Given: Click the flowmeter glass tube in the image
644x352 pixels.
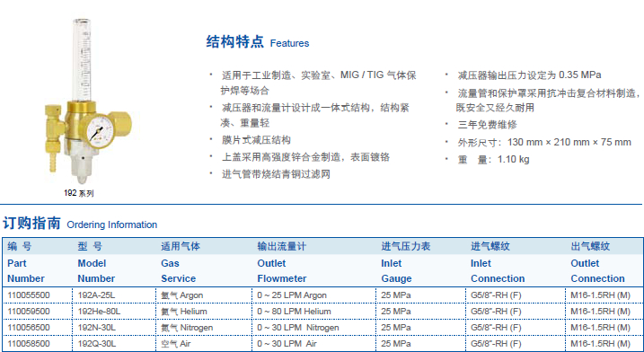Looking at the screenshot, I should coord(82,60).
